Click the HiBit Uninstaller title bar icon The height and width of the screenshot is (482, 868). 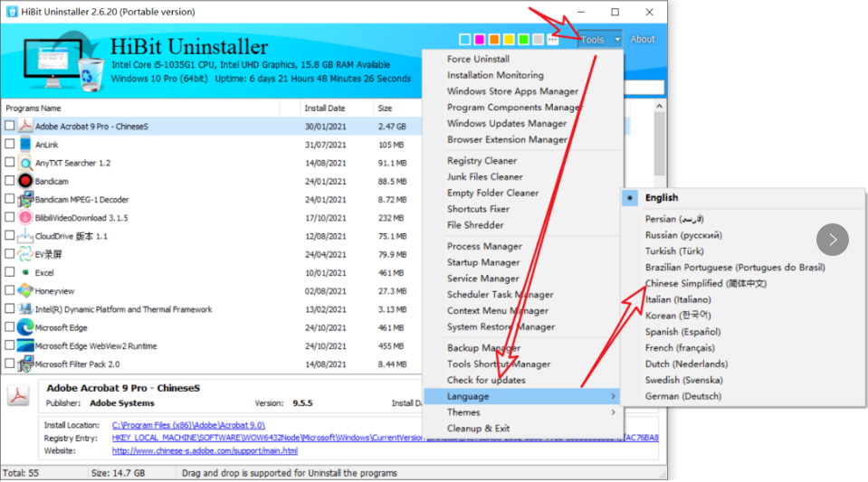click(x=12, y=12)
